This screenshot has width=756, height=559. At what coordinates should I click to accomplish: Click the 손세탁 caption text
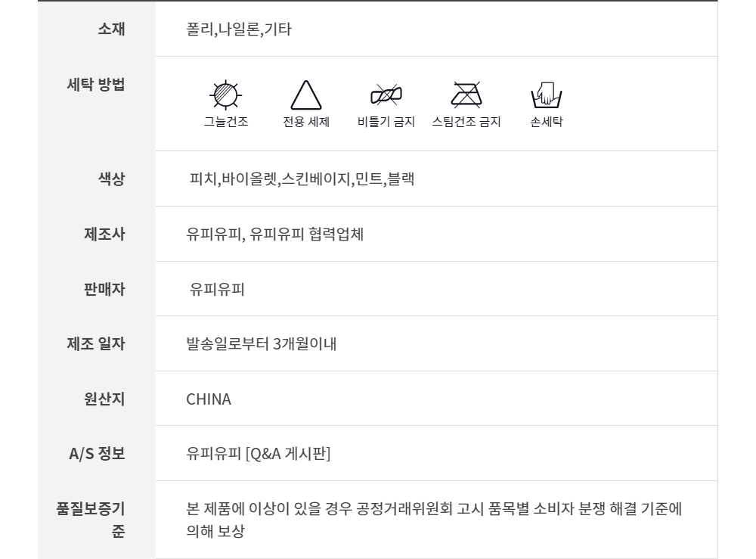[x=547, y=122]
